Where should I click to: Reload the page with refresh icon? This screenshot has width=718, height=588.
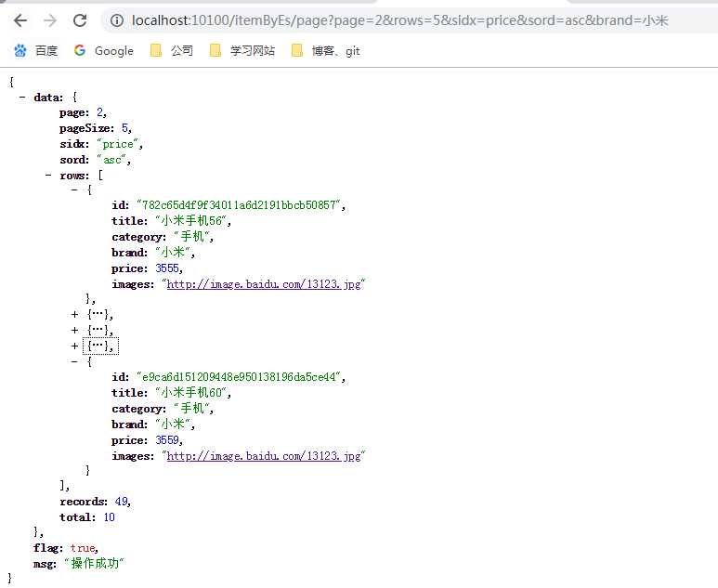pyautogui.click(x=80, y=20)
